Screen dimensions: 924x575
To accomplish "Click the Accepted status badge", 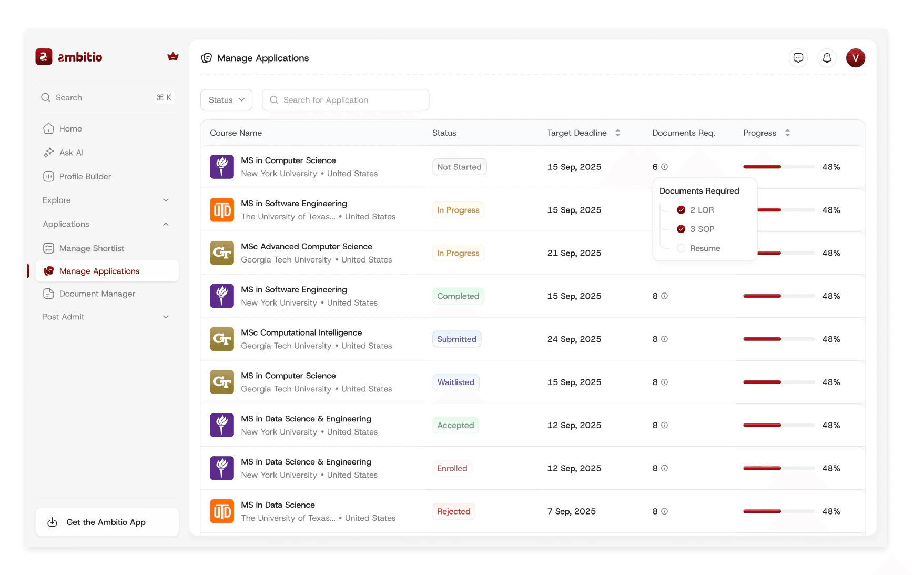I will 455,425.
